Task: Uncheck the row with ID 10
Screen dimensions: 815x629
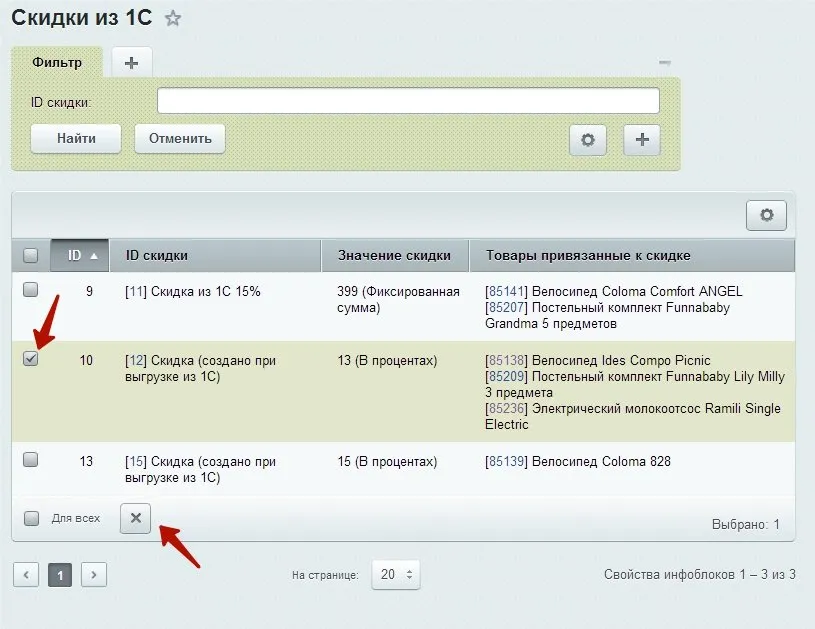Action: click(x=31, y=359)
